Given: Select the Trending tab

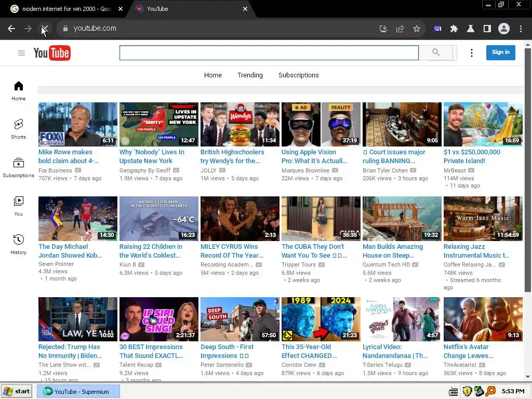Looking at the screenshot, I should click(250, 75).
